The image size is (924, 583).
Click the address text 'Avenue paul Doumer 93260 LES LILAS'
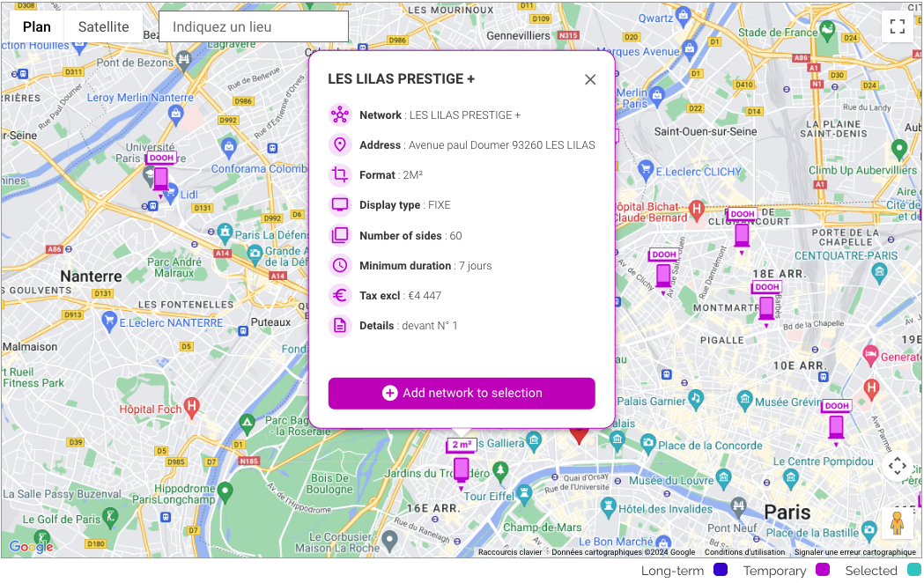(x=501, y=144)
